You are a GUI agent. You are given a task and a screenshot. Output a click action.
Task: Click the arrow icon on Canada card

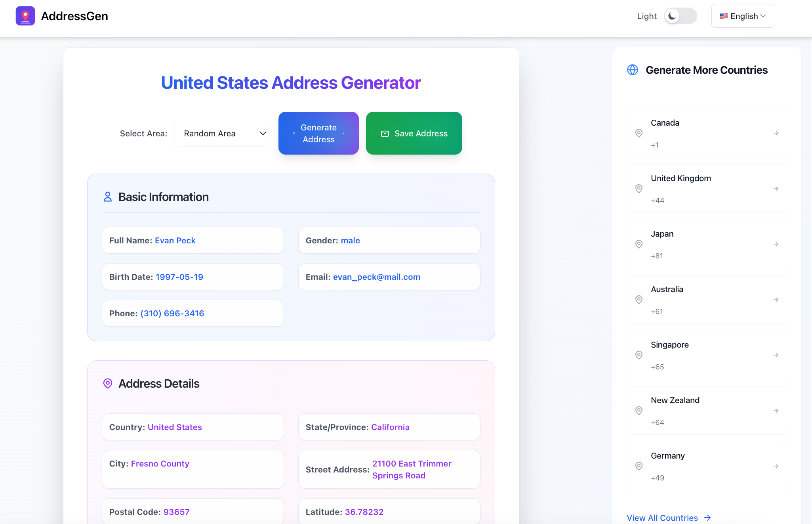pyautogui.click(x=776, y=133)
